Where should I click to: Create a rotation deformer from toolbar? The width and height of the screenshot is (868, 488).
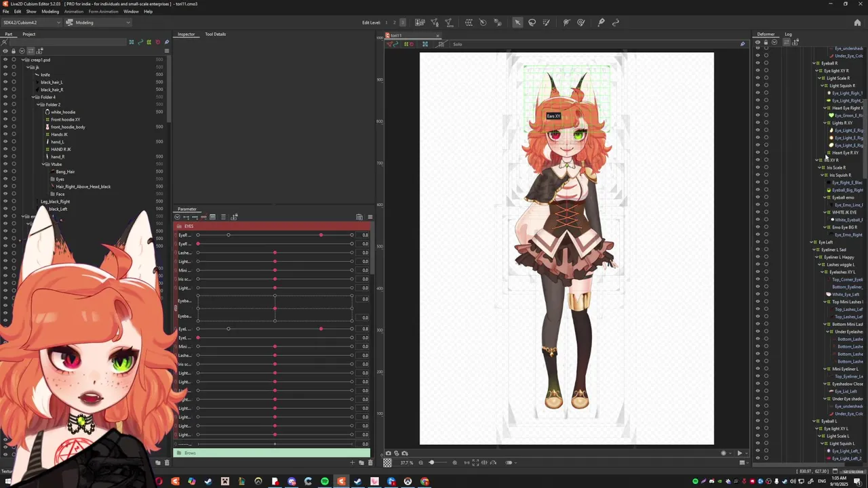pyautogui.click(x=483, y=22)
